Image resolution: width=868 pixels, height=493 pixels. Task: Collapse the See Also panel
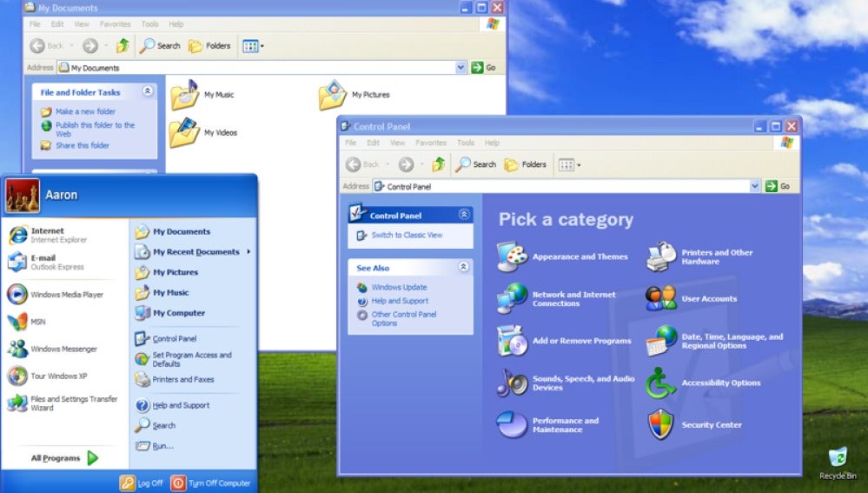pyautogui.click(x=464, y=267)
